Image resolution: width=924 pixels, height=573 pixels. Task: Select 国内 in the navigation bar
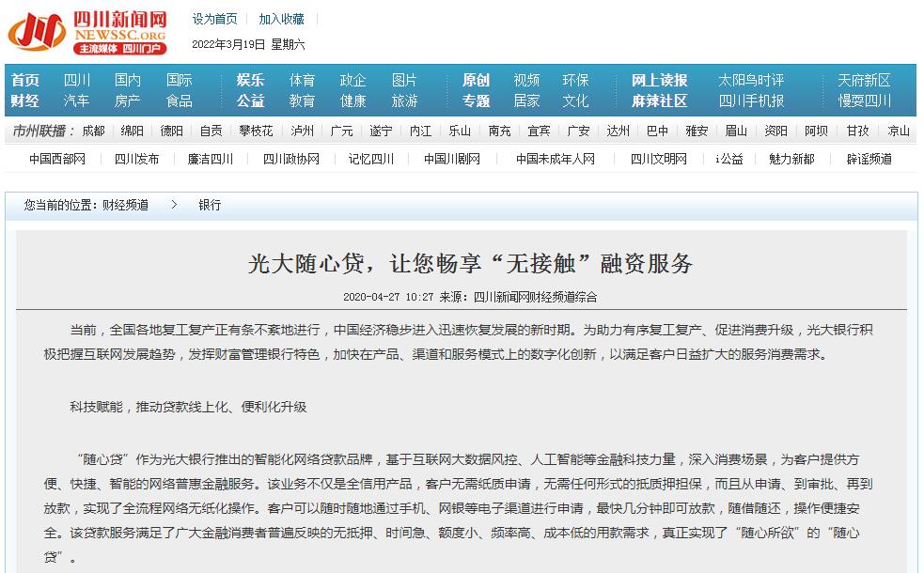pyautogui.click(x=127, y=80)
